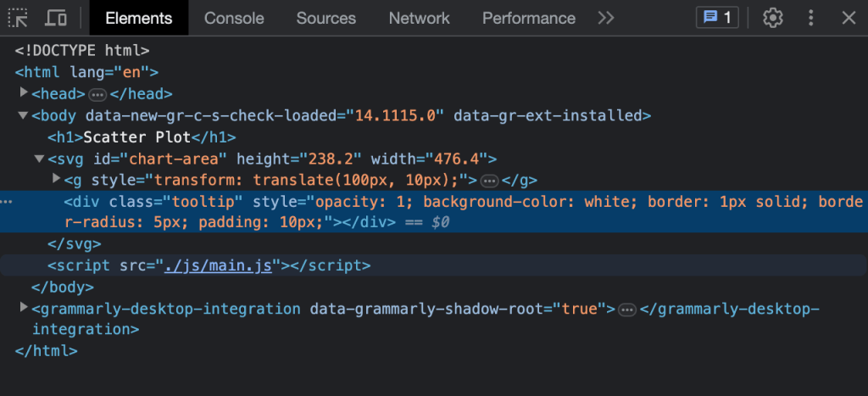The image size is (868, 396).
Task: Switch to the Sources tab
Action: click(x=326, y=18)
